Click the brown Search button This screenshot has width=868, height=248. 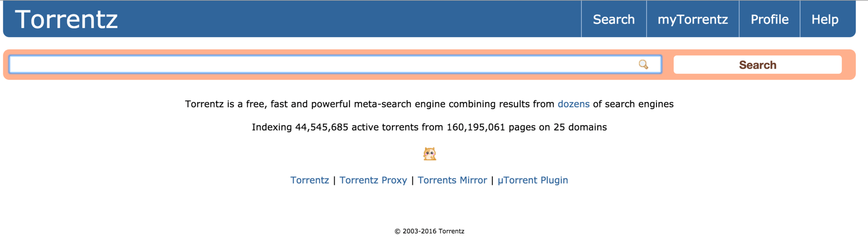tap(758, 65)
